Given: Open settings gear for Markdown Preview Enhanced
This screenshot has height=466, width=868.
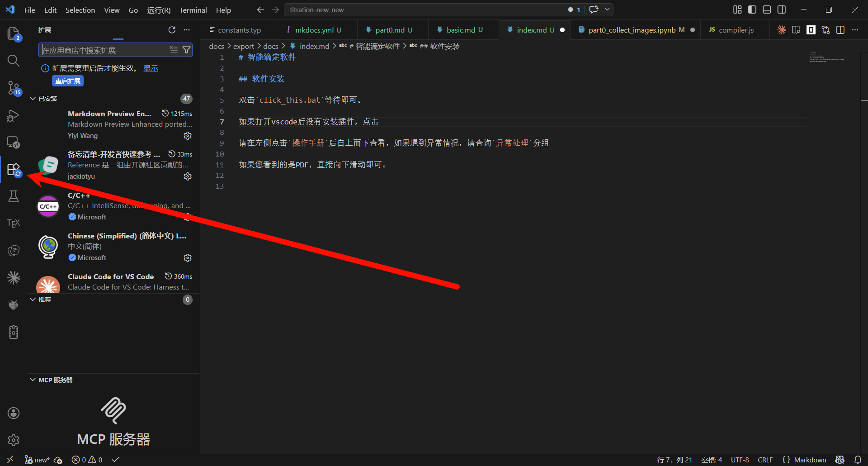Looking at the screenshot, I should click(x=188, y=136).
